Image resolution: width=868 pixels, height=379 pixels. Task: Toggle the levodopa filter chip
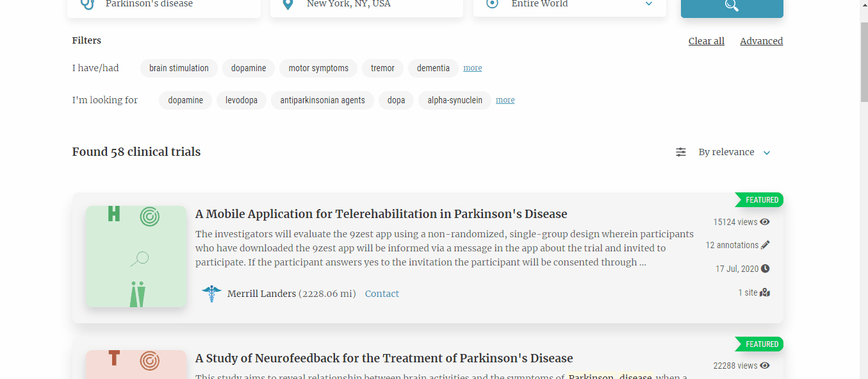pos(242,100)
